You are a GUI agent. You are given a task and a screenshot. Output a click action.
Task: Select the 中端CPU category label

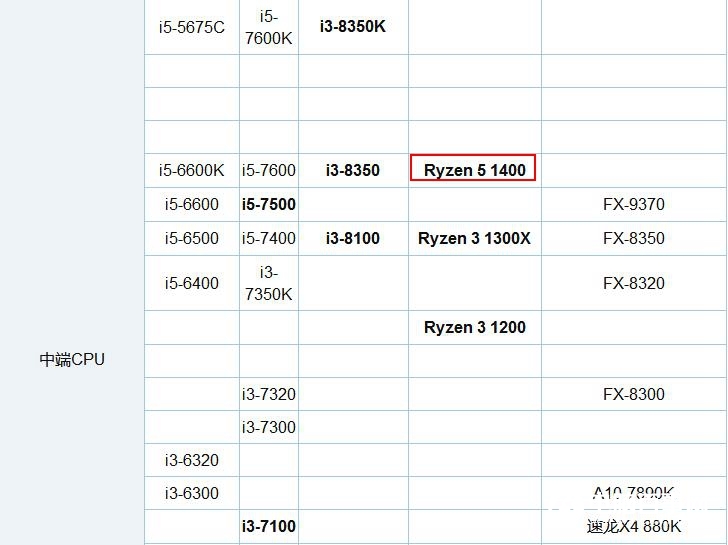72,359
